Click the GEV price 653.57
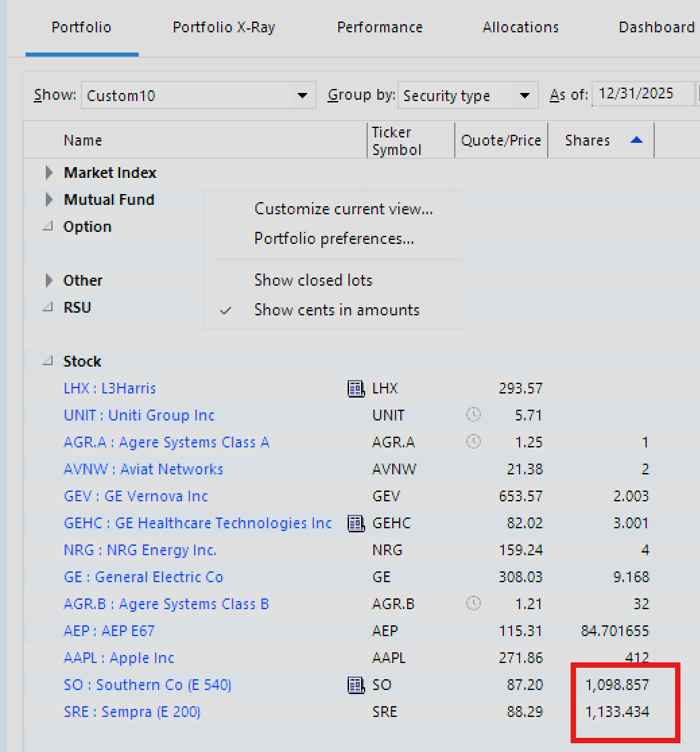700x752 pixels. (520, 496)
